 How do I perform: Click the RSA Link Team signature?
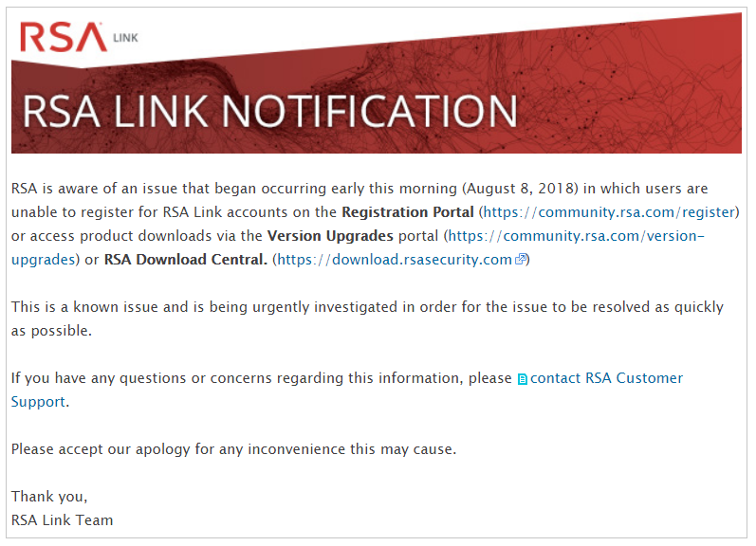[63, 519]
